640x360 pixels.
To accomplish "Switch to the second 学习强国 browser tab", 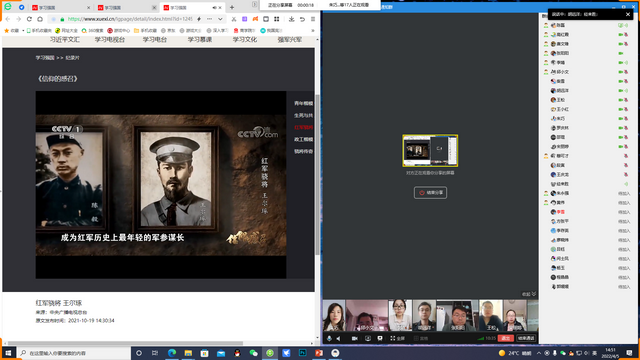I will (x=127, y=7).
